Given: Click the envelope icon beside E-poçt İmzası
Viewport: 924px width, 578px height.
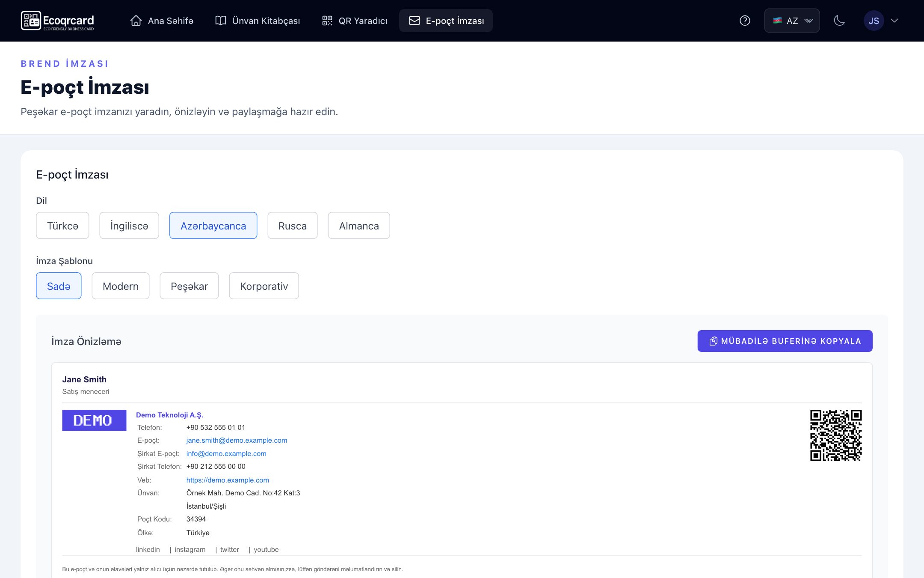Looking at the screenshot, I should tap(414, 21).
